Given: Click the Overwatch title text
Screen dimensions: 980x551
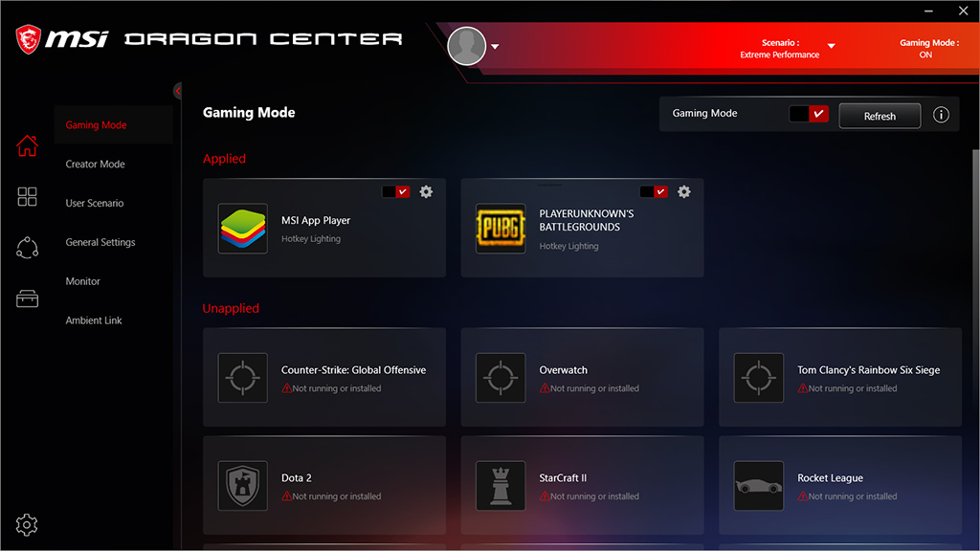Looking at the screenshot, I should click(x=563, y=370).
